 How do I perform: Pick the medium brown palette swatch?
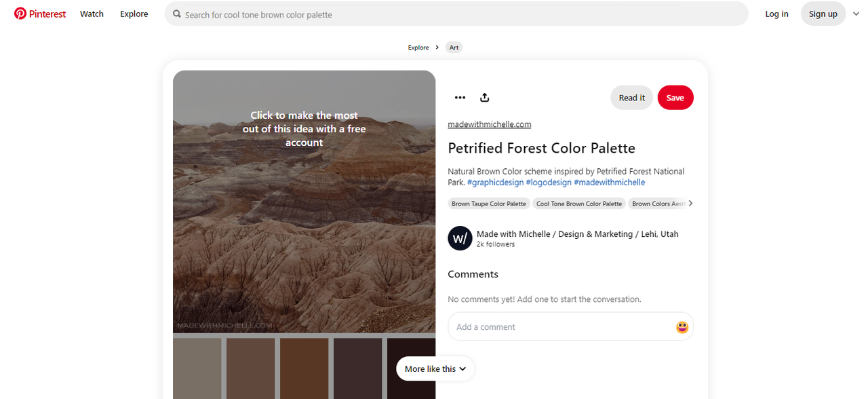pos(251,368)
